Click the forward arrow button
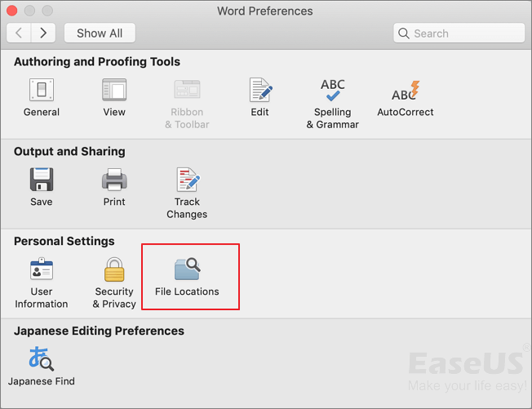532x409 pixels. 43,33
